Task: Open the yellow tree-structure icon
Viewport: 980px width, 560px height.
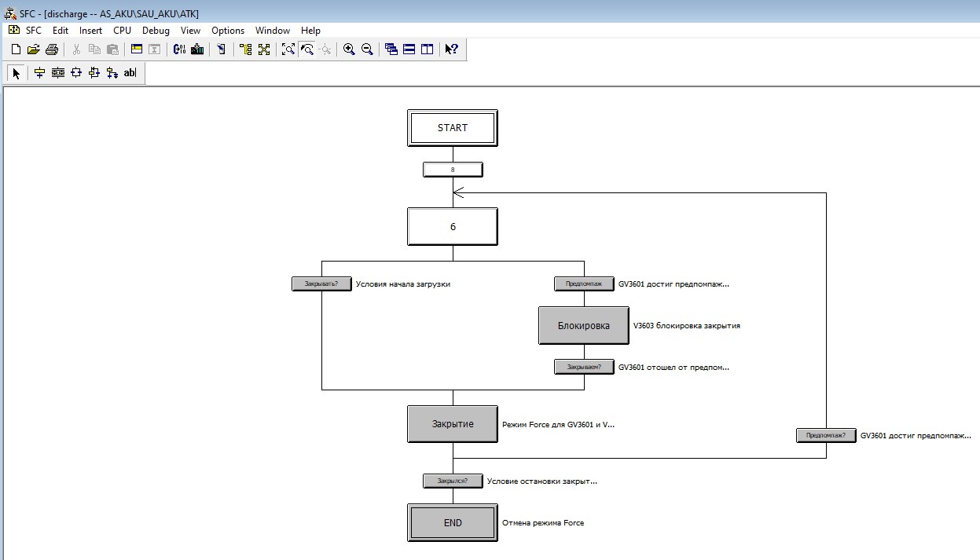Action: click(x=246, y=49)
